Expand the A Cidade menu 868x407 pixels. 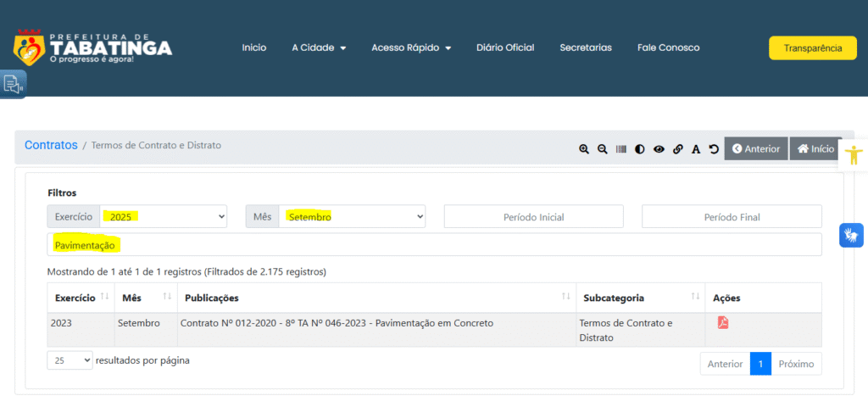coord(319,47)
